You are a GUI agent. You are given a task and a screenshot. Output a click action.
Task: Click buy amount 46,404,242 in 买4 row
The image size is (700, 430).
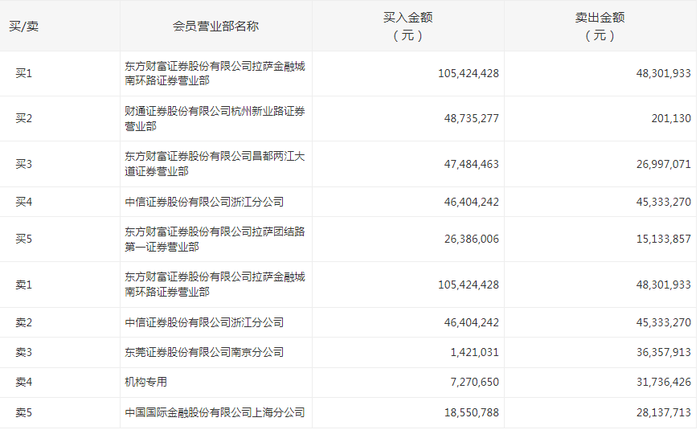coord(471,202)
